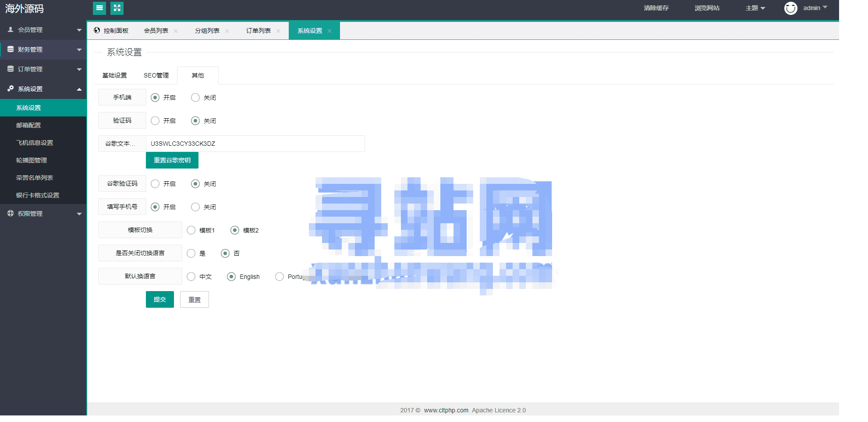This screenshot has height=422, width=868.
Task: Click the 重置谷歌密钥 button
Action: [172, 160]
